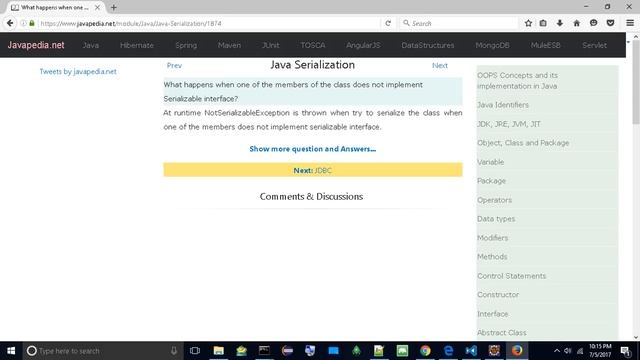Open the 'Package' sidebar topic
640x360 pixels.
491,181
